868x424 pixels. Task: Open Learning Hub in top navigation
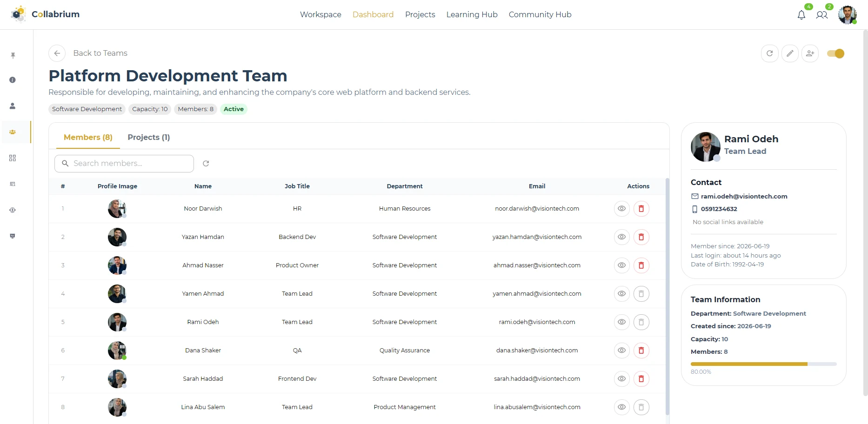[472, 14]
